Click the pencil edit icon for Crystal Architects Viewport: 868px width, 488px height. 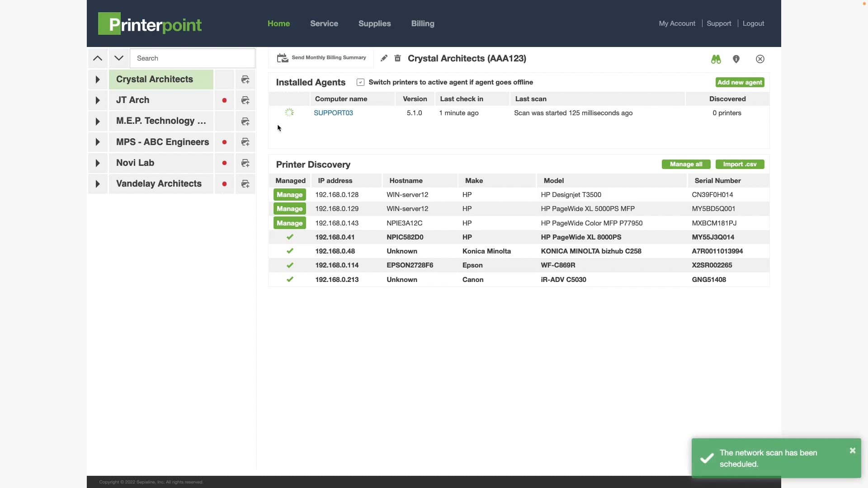[x=384, y=58]
